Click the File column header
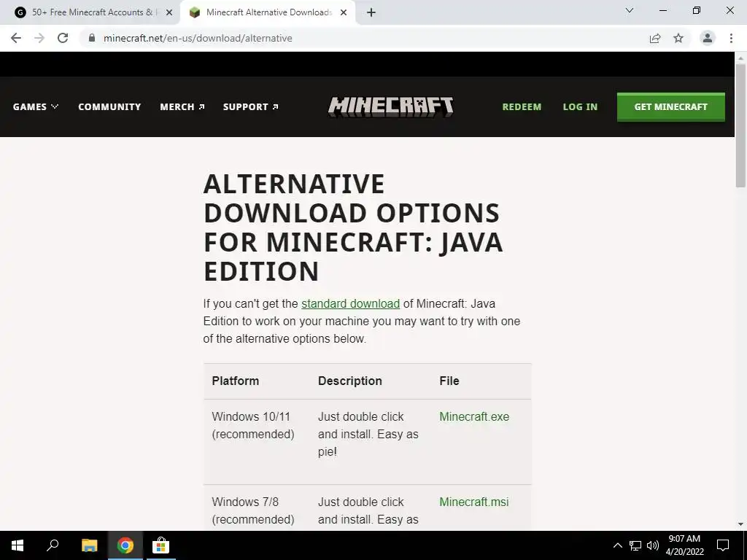This screenshot has height=560, width=747. pyautogui.click(x=449, y=381)
